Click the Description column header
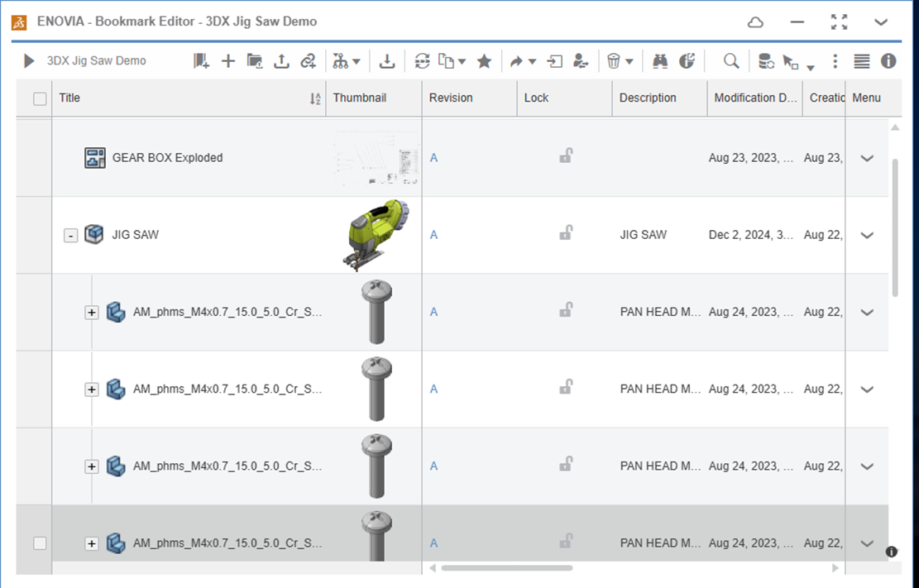919x588 pixels. coord(659,98)
